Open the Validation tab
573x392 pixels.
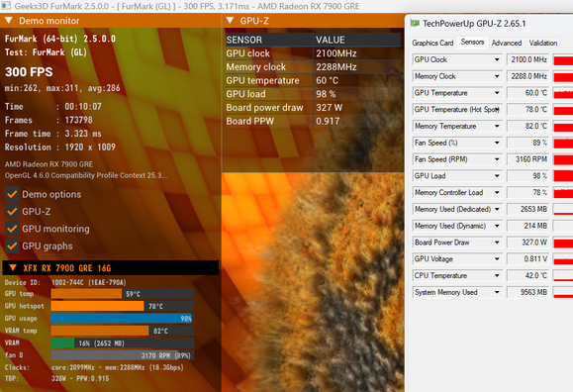pos(543,43)
